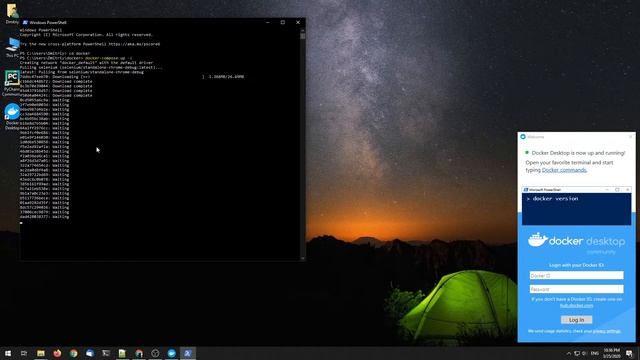Open File Explorer from the taskbar
Viewport: 640px width, 360px height.
[x=41, y=353]
